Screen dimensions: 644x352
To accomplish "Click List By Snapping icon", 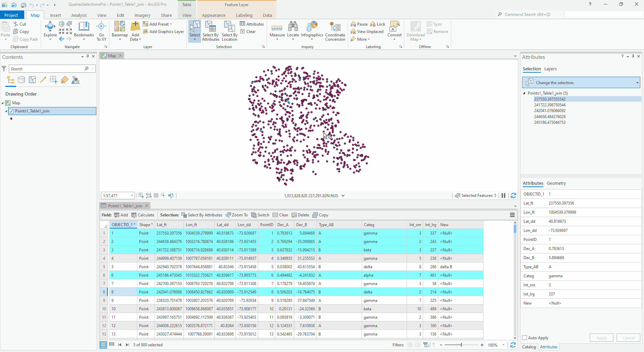I will coord(54,80).
